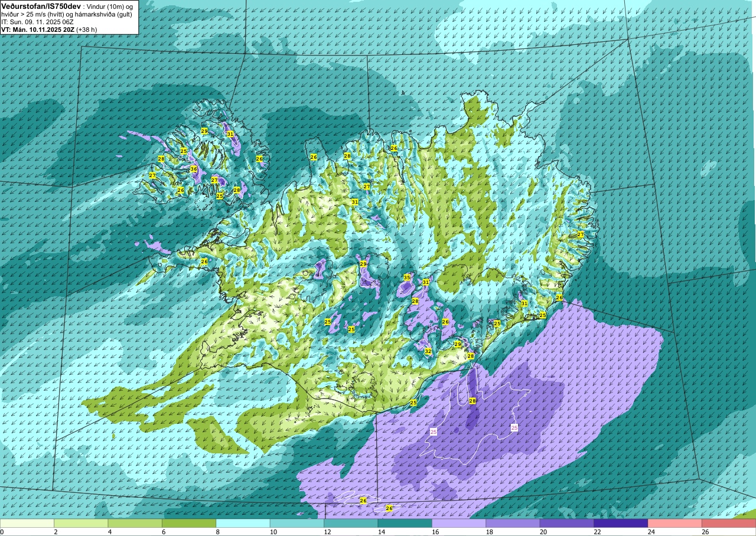Viewport: 756px width, 536px height.
Task: Click the Veðurstofan/IS750dev title text
Action: tap(40, 5)
